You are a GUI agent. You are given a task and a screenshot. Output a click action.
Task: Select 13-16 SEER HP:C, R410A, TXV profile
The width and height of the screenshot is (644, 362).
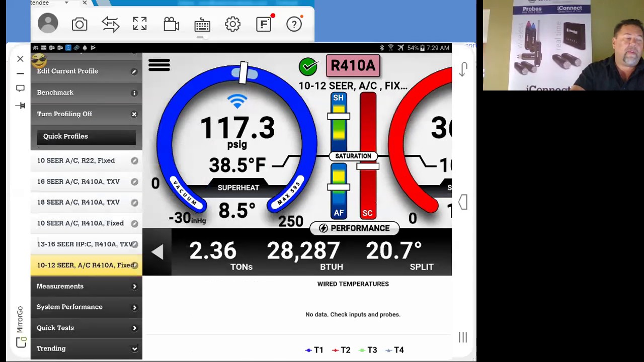tap(87, 244)
